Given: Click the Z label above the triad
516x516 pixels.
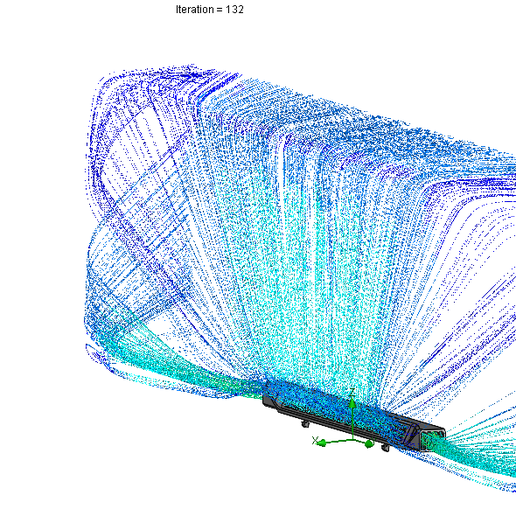Looking at the screenshot, I should (352, 392).
